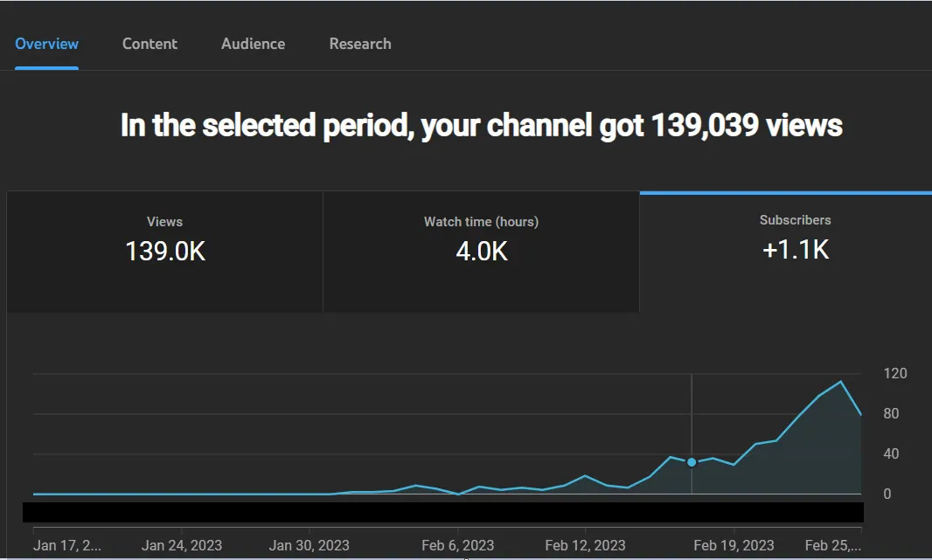The image size is (932, 560).
Task: Select the Subscribers metric card
Action: pos(786,252)
